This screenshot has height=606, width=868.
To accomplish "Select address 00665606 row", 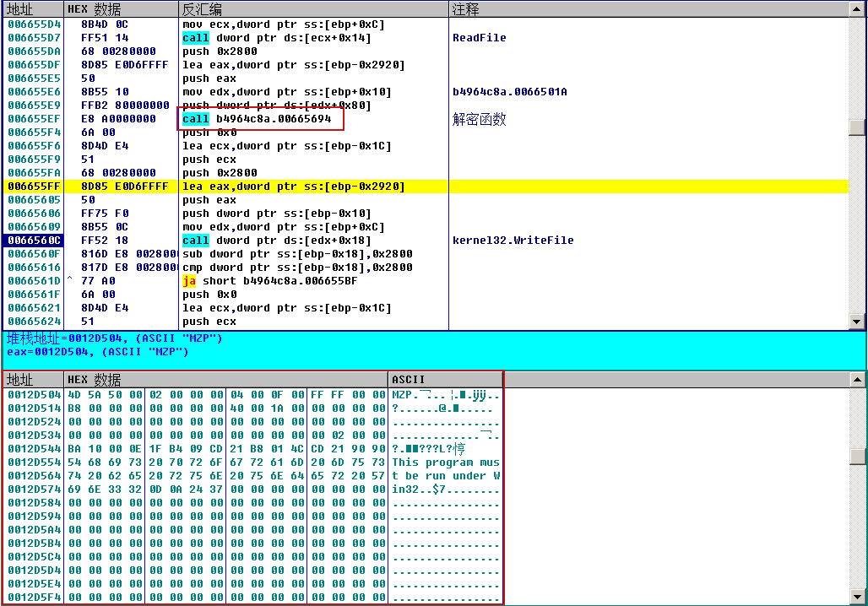I will [426, 214].
